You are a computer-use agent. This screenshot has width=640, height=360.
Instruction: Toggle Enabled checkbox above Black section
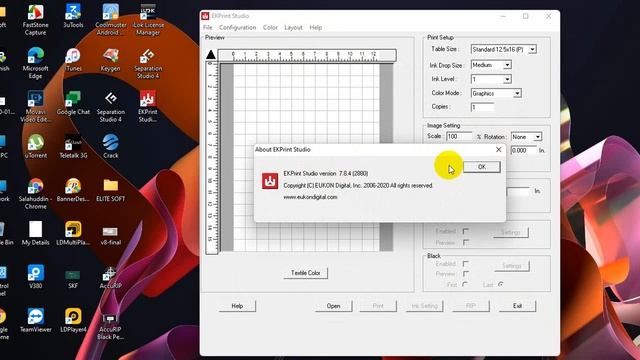(465, 231)
